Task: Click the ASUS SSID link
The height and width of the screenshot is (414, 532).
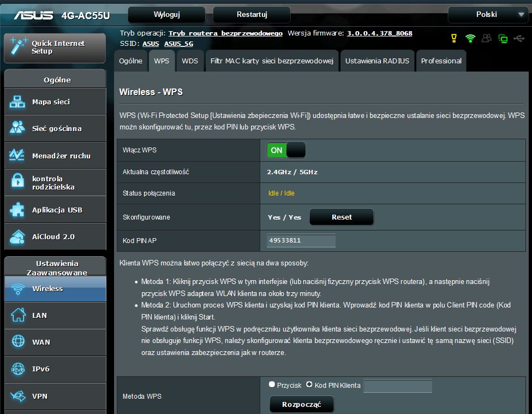Action: [x=151, y=44]
